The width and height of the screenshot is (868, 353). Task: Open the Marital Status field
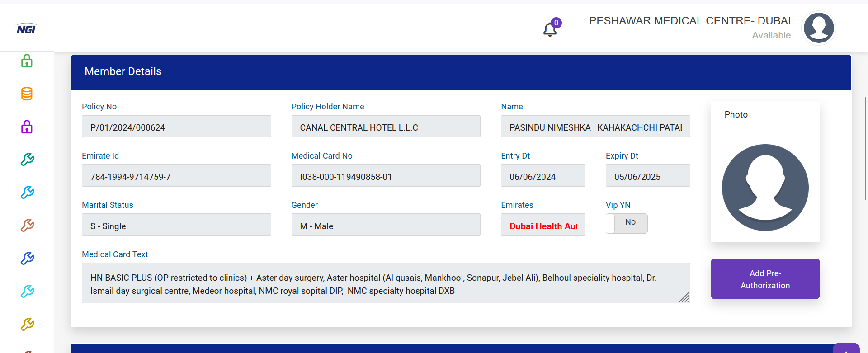pos(176,225)
